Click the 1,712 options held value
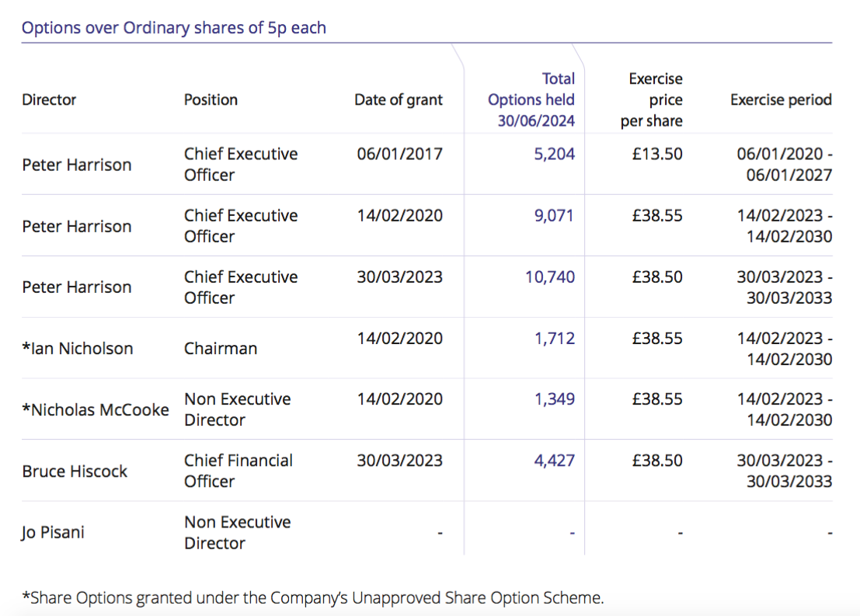860x616 pixels. coord(555,338)
